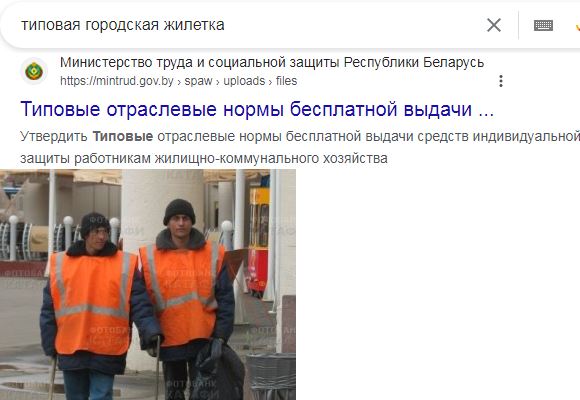Click the snippet line 'защиты работникам жилищно-коммунального хозяйства'
The image size is (580, 400).
(x=204, y=158)
